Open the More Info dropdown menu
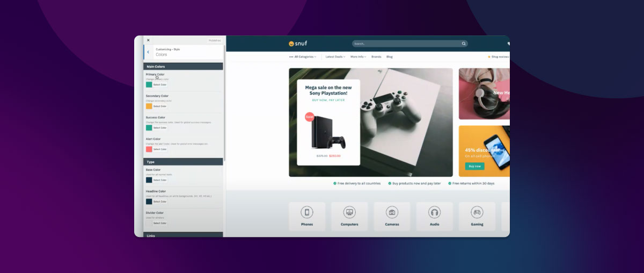The width and height of the screenshot is (644, 273). tap(358, 56)
